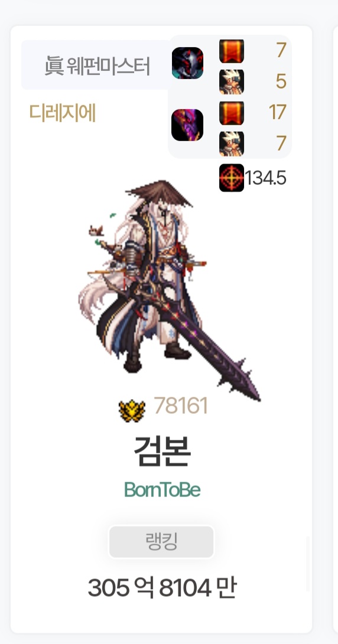Viewport: 338px width, 644px height.
Task: Click the fame score 78161
Action: tap(180, 406)
